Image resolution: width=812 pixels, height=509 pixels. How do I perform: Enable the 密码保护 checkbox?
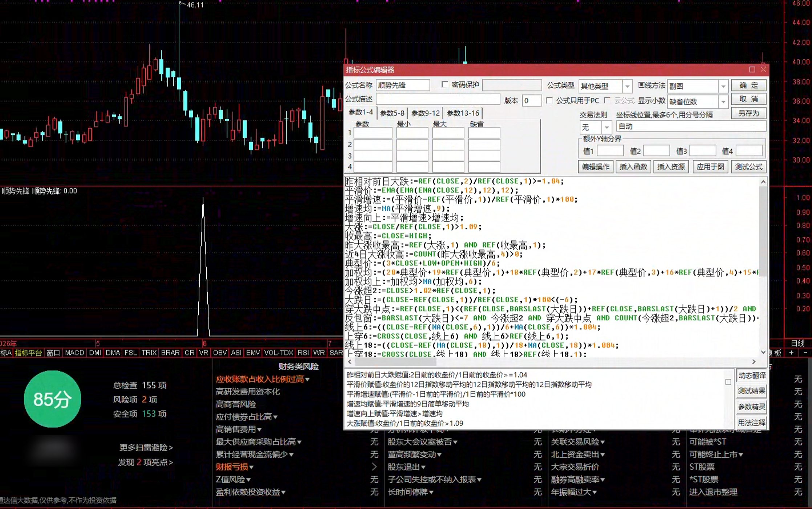coord(445,85)
